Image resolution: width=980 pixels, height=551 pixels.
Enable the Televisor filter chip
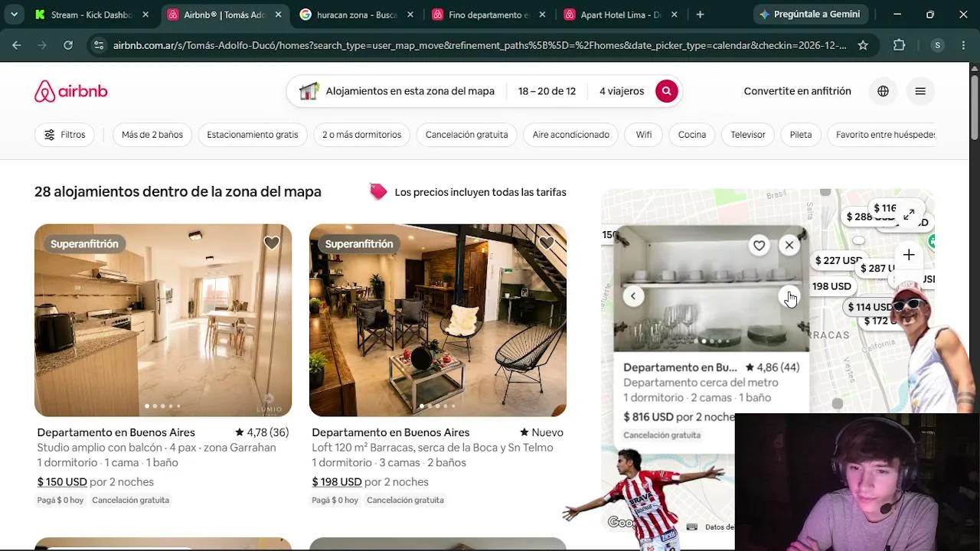pos(748,135)
